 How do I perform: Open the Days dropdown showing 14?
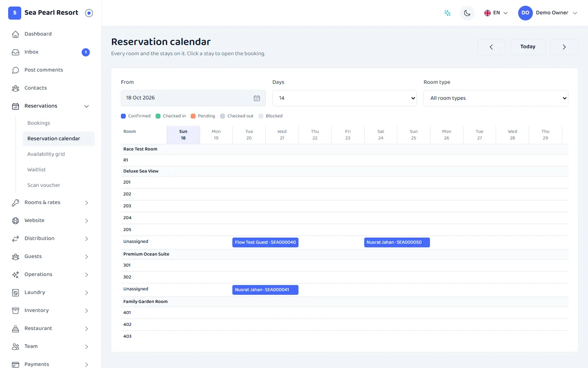point(345,98)
